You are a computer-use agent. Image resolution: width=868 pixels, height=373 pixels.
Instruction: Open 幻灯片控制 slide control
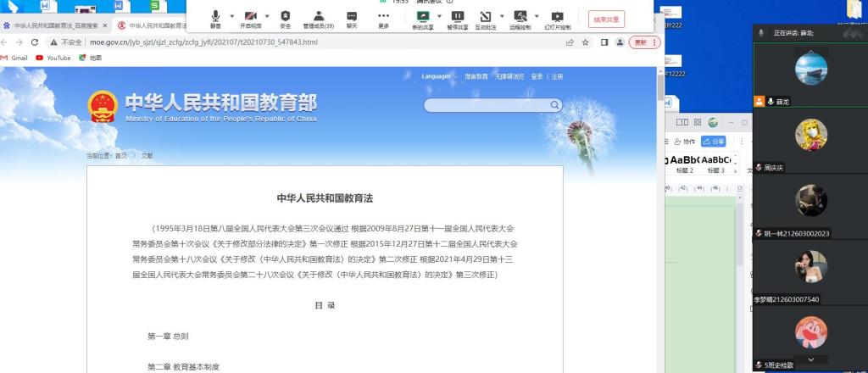click(x=558, y=19)
